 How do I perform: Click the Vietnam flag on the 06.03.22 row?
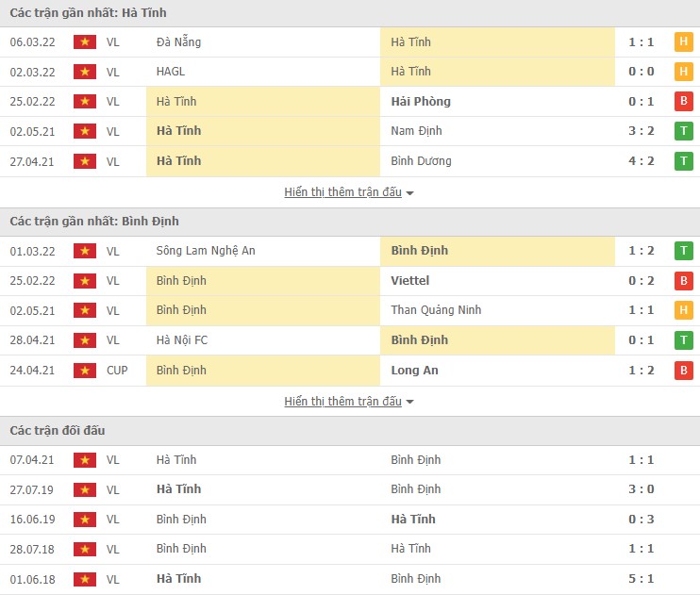(x=86, y=42)
